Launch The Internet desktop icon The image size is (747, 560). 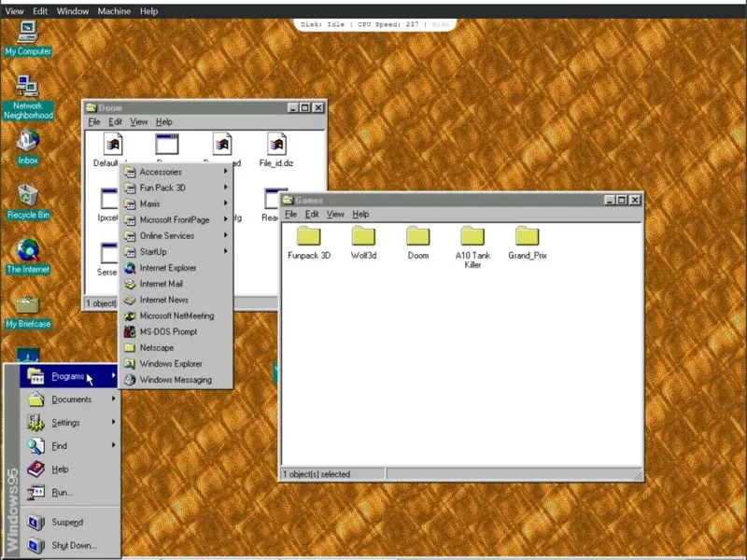(x=28, y=256)
